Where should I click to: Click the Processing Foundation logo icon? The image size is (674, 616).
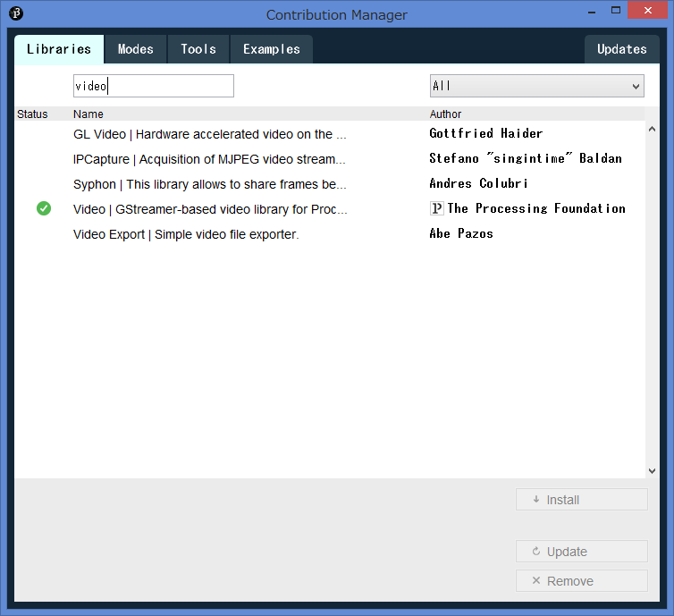[436, 208]
